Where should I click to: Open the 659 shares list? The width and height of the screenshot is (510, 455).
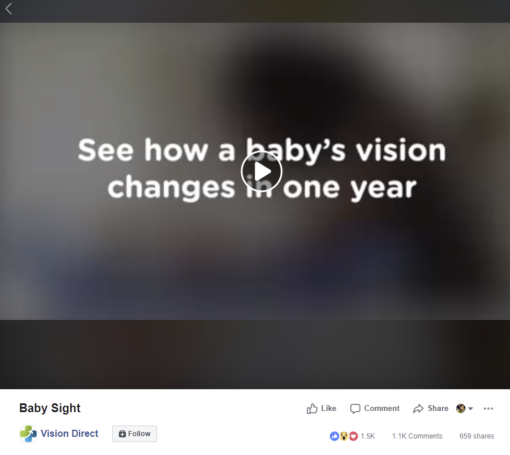[x=477, y=436]
